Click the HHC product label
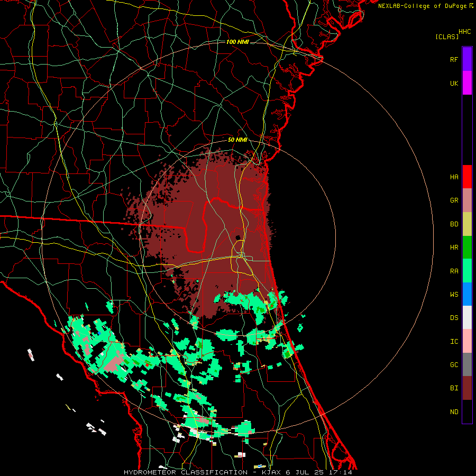 click(x=464, y=32)
